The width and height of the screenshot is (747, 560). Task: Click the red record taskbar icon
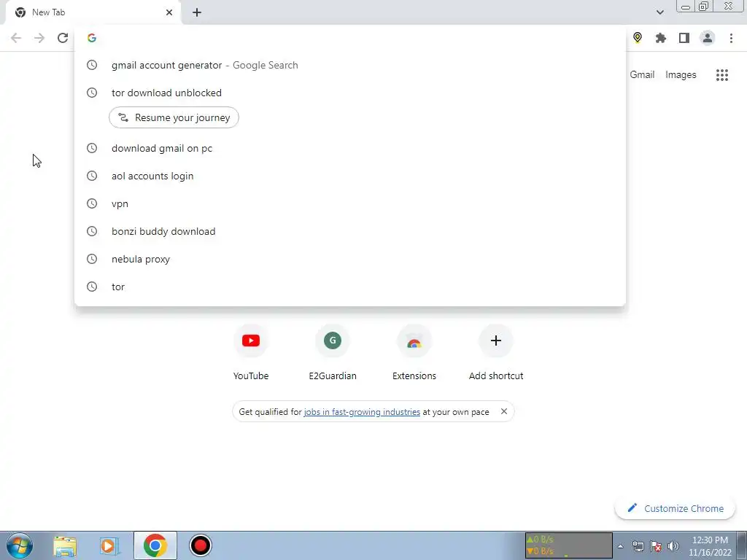(x=200, y=545)
